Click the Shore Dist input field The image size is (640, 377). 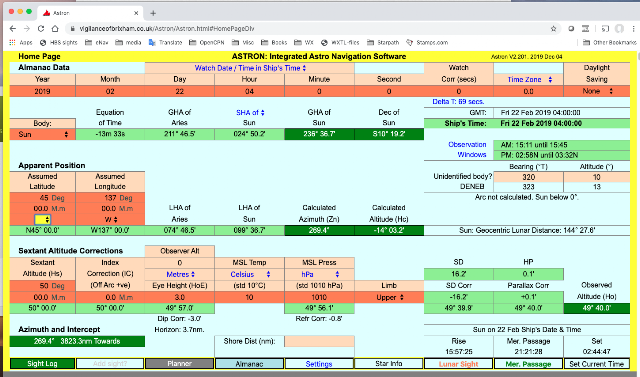click(319, 341)
